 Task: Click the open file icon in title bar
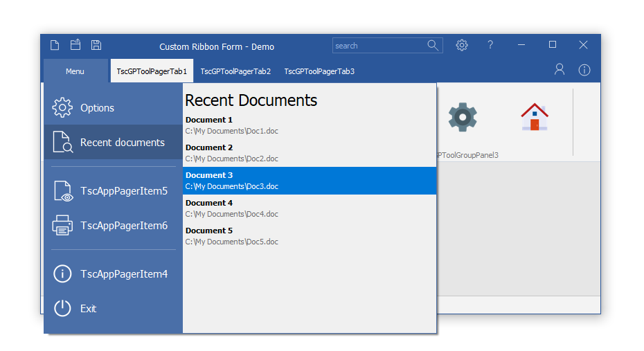click(75, 44)
